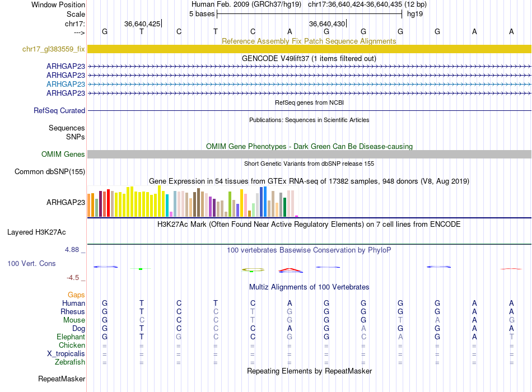The width and height of the screenshot is (532, 392).
Task: Click the hg19 label beside the scale bar
Action: [x=415, y=14]
